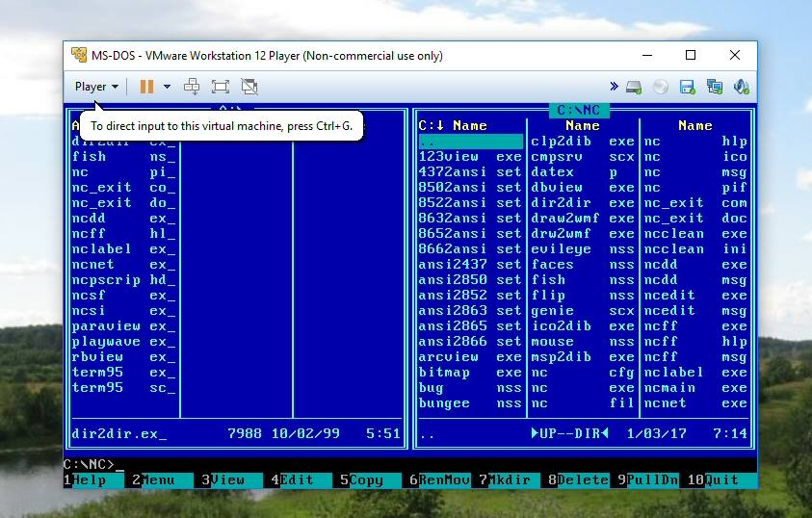Viewport: 812px width, 518px height.
Task: Select term95 sc_ in left panel
Action: (124, 388)
